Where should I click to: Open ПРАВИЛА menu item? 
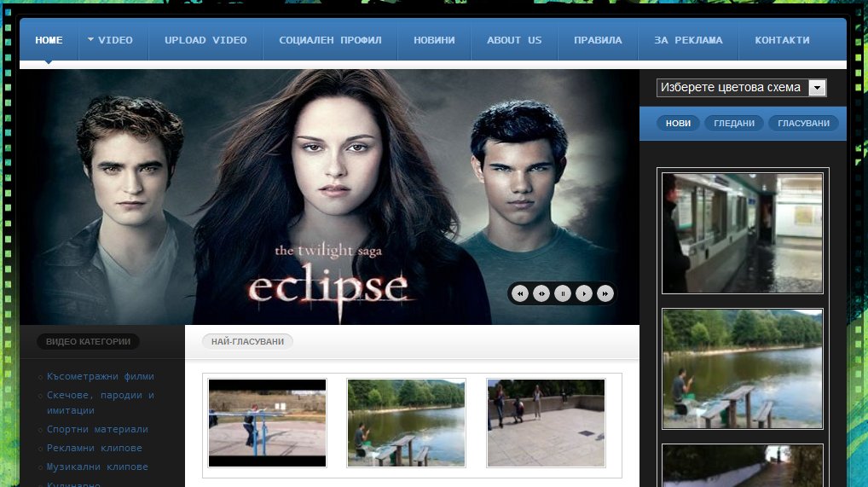pos(598,40)
